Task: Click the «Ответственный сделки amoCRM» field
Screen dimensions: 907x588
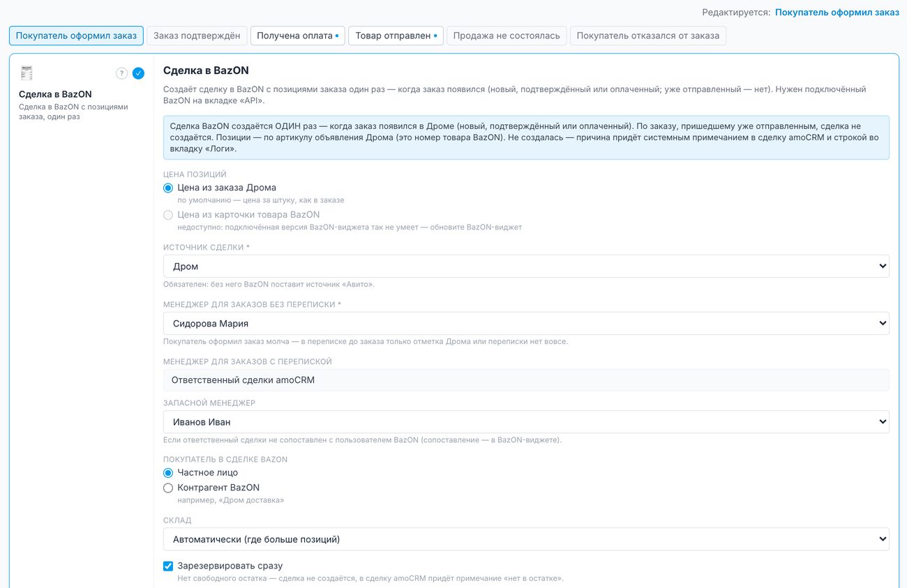Action: pos(526,380)
